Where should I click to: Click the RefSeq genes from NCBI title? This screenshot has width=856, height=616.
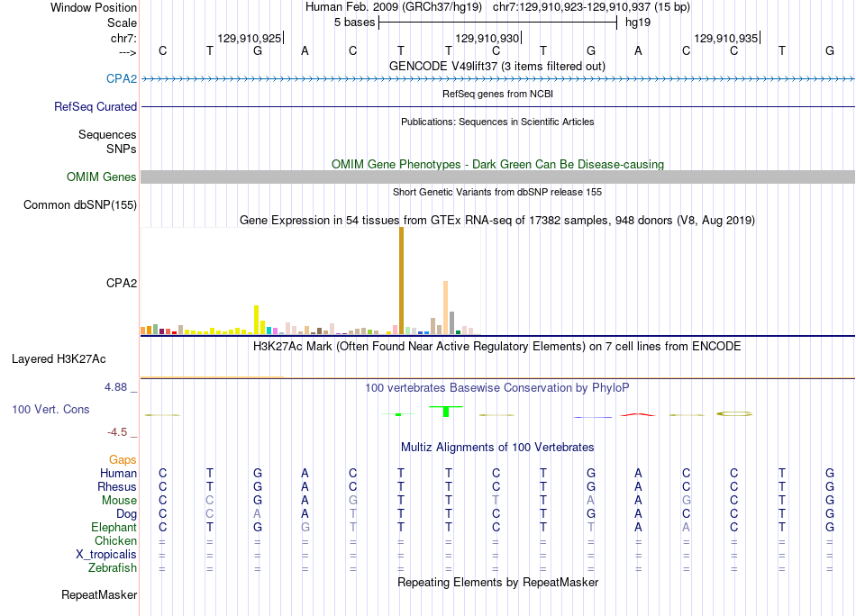point(497,94)
